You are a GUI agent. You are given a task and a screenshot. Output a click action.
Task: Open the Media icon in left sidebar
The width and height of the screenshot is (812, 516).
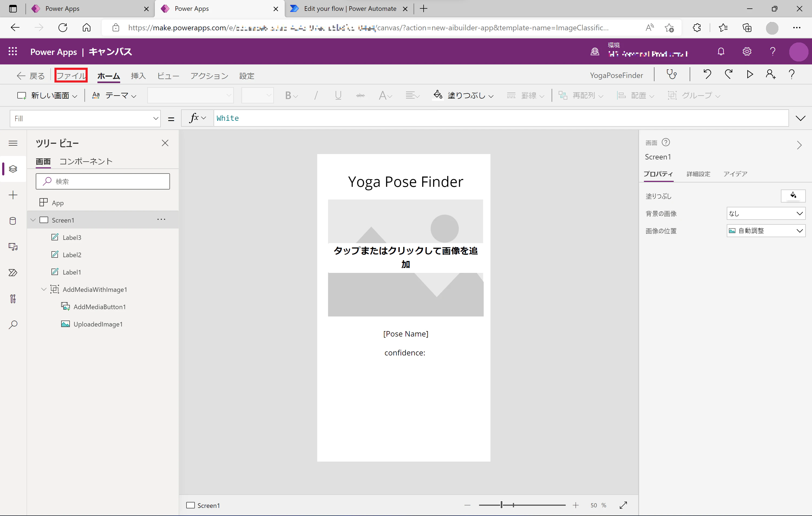click(x=13, y=247)
